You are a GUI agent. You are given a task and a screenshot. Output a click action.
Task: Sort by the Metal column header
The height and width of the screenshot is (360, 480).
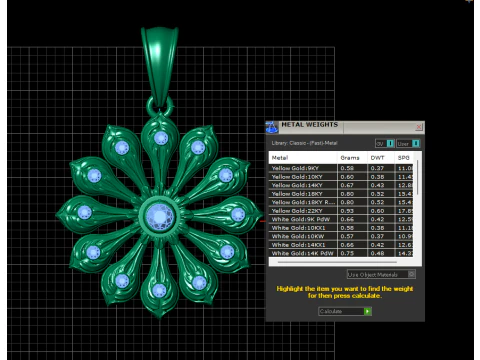point(303,158)
